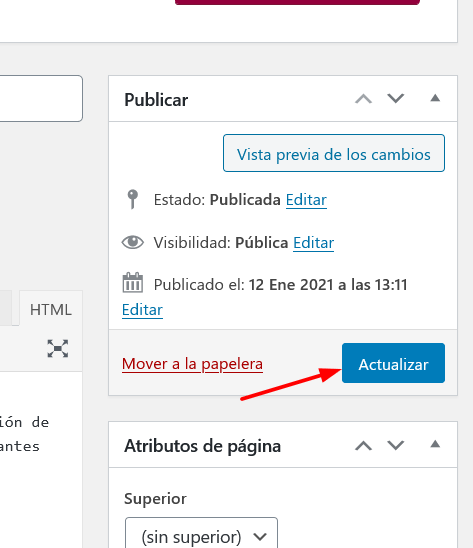Image resolution: width=473 pixels, height=548 pixels.
Task: Move the Atributos de página panel down
Action: [396, 445]
